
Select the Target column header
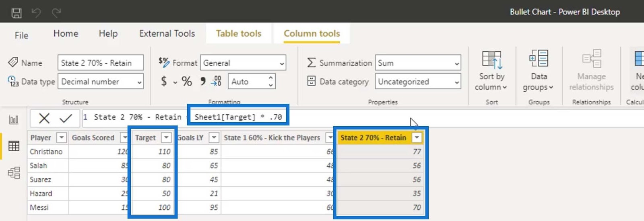[145, 138]
